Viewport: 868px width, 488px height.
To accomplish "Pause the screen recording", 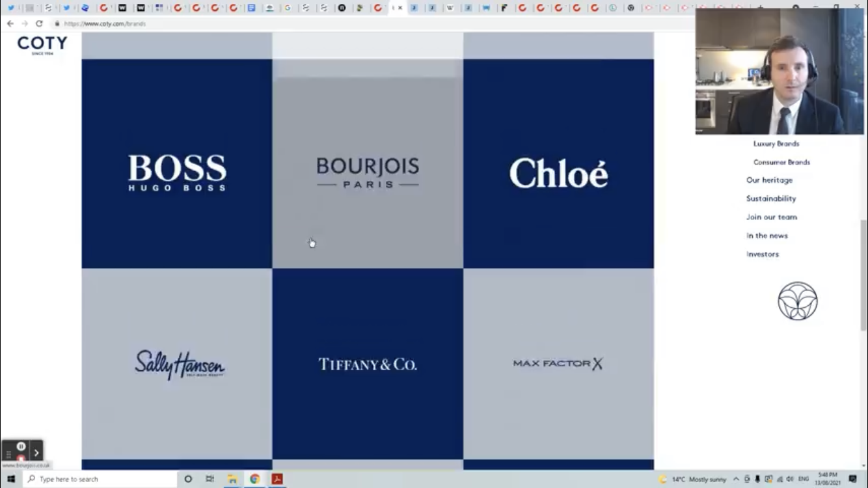I will (x=21, y=446).
